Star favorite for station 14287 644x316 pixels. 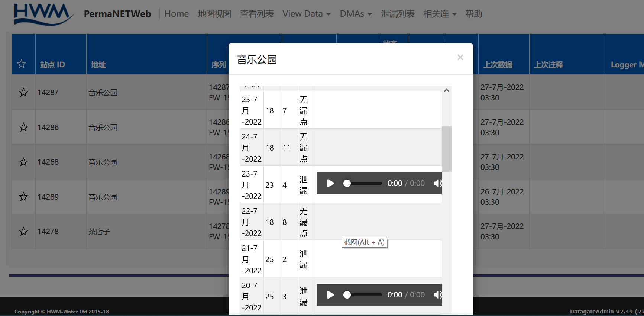pos(23,93)
